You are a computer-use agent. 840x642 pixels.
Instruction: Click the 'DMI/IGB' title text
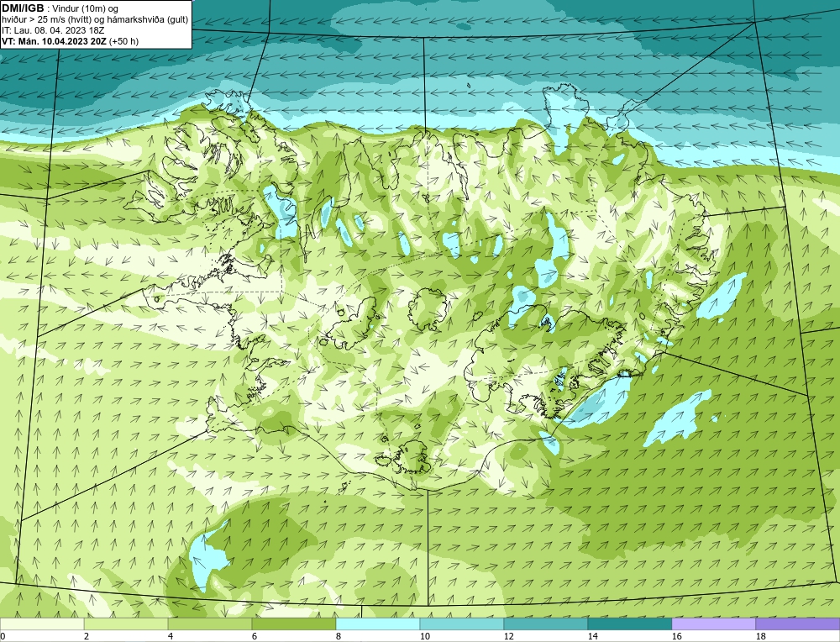click(23, 8)
